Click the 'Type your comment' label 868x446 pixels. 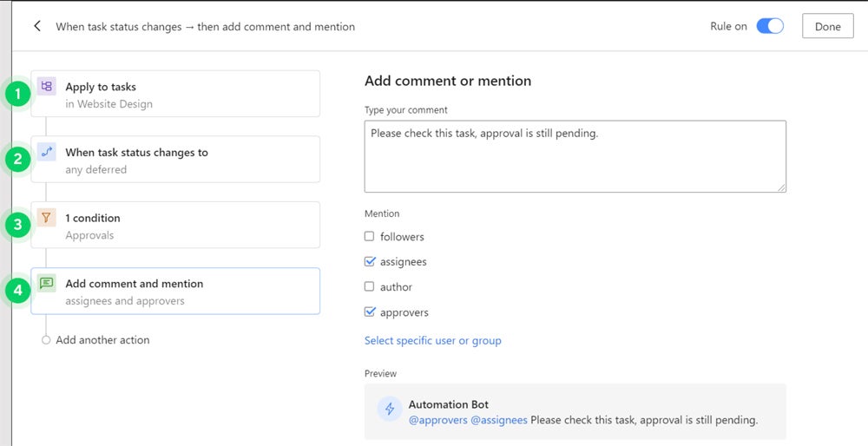405,110
